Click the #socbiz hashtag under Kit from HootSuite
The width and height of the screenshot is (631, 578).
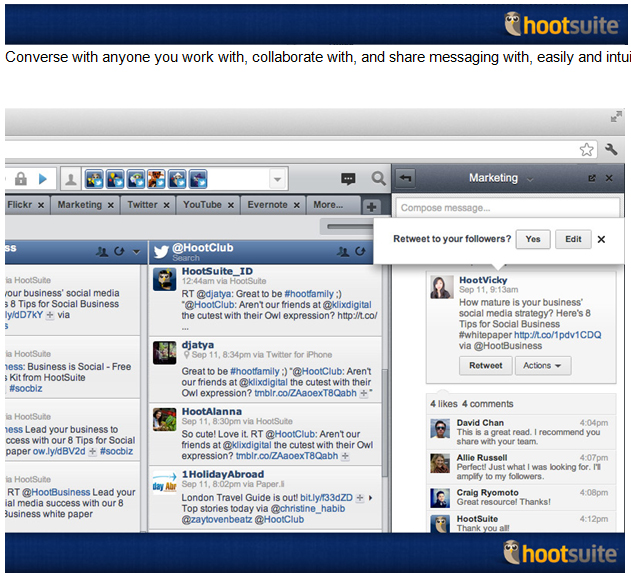click(26, 388)
